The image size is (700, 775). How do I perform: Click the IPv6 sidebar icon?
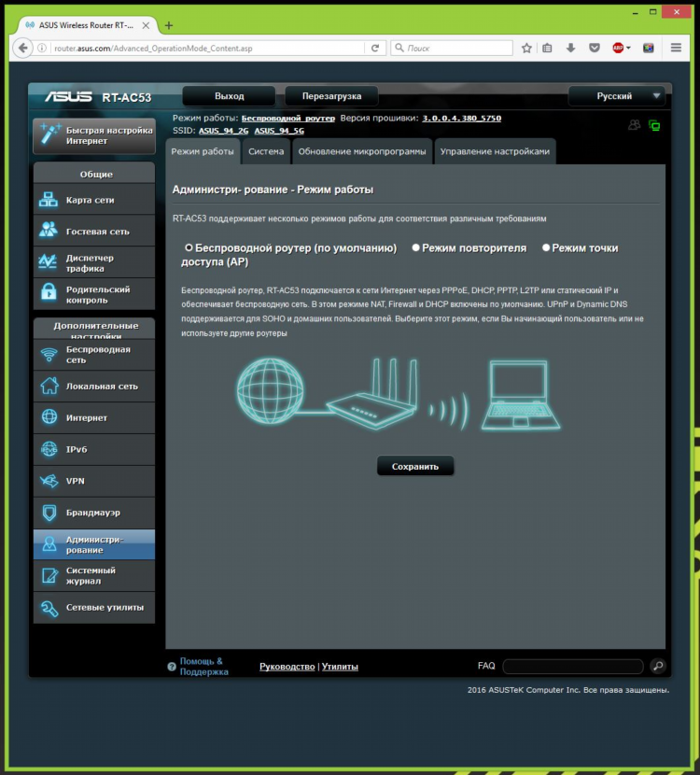pyautogui.click(x=49, y=449)
